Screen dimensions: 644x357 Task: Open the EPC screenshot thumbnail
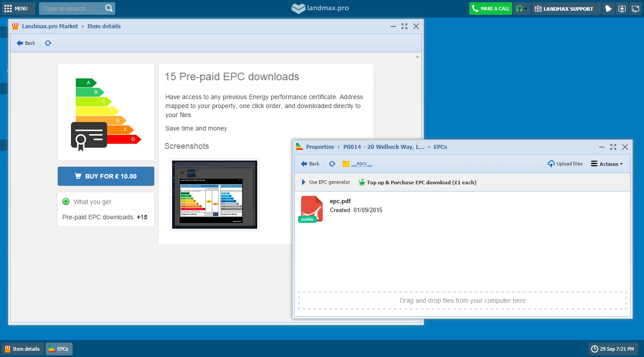pyautogui.click(x=215, y=194)
